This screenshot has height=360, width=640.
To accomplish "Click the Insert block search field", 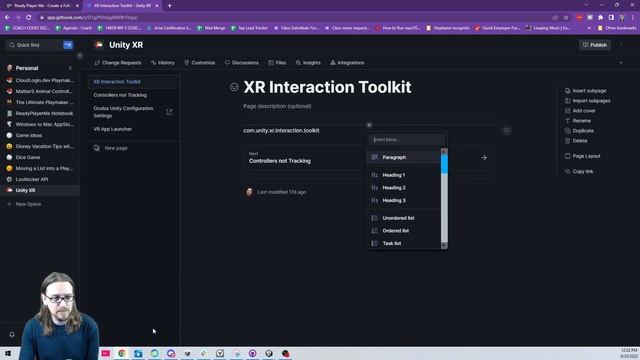I will click(x=407, y=140).
